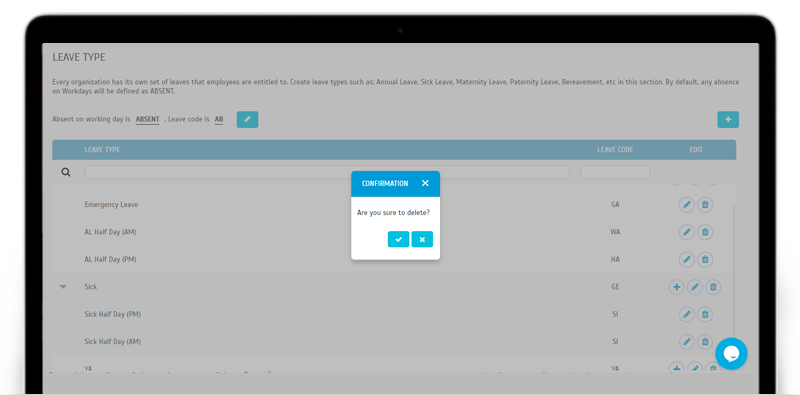Cancel deletion with the X button
The width and height of the screenshot is (800, 395).
tap(422, 239)
